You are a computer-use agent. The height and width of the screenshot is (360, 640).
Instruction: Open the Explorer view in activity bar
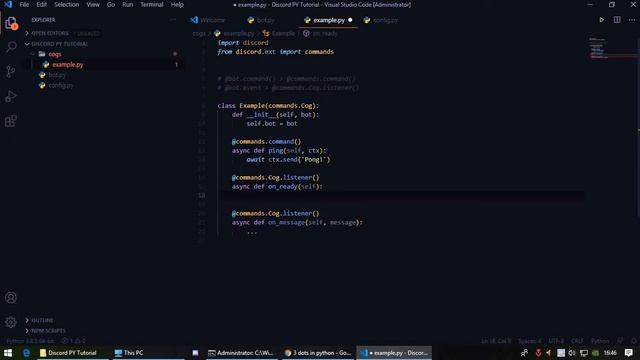(11, 23)
